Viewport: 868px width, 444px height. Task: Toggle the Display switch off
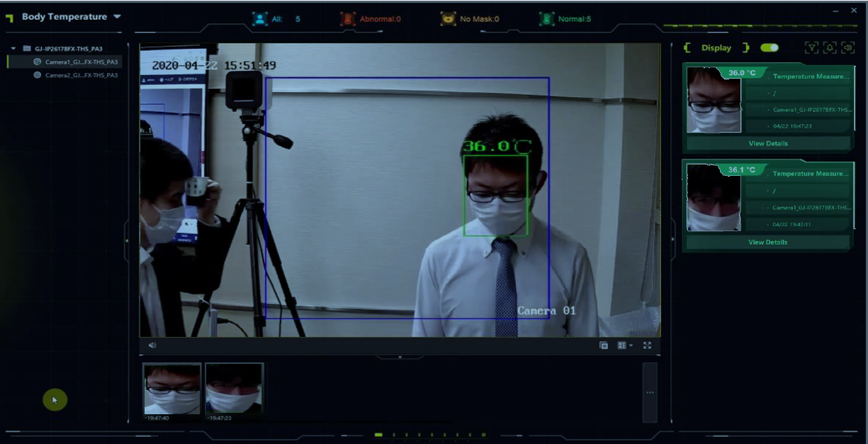[770, 48]
